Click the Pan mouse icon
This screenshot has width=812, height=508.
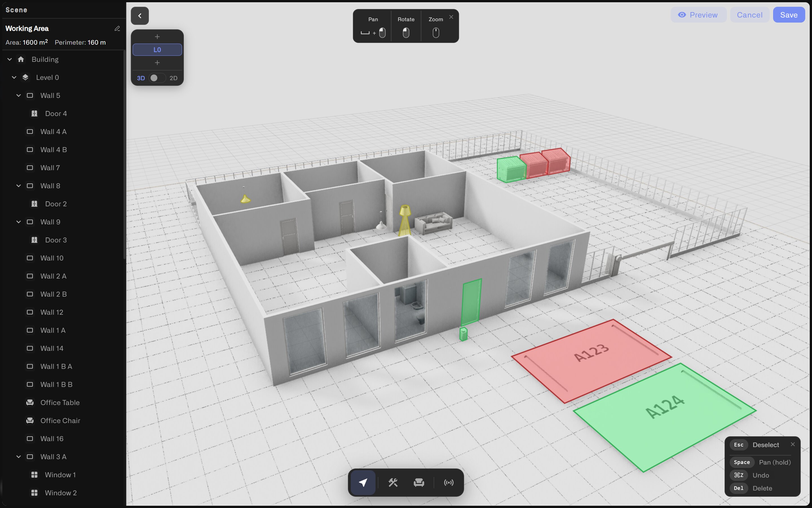coord(382,33)
